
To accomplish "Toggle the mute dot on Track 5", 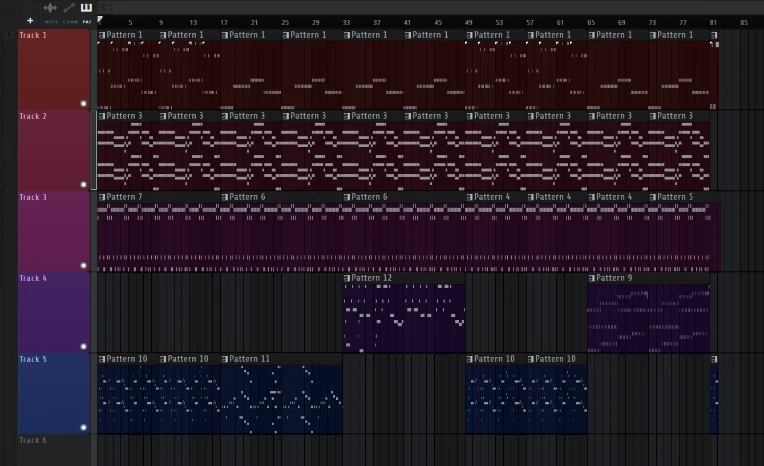I will [83, 427].
